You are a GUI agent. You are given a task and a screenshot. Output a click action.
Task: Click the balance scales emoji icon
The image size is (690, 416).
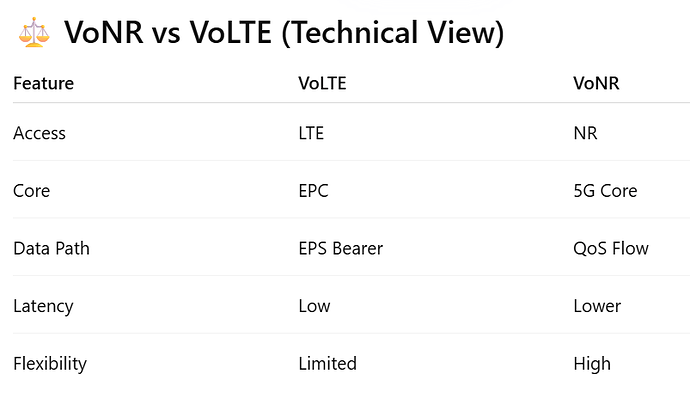click(x=34, y=34)
